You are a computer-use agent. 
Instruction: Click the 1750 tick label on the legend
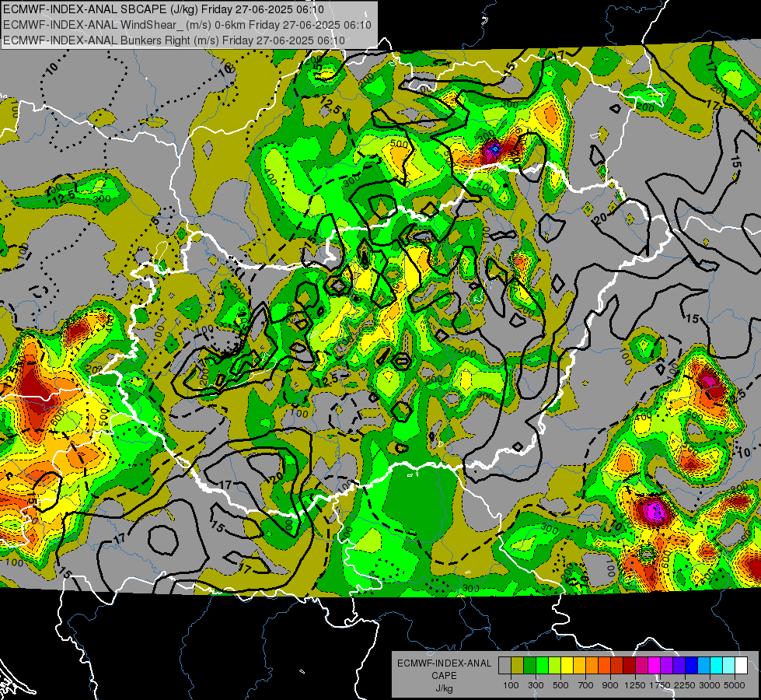point(660,685)
